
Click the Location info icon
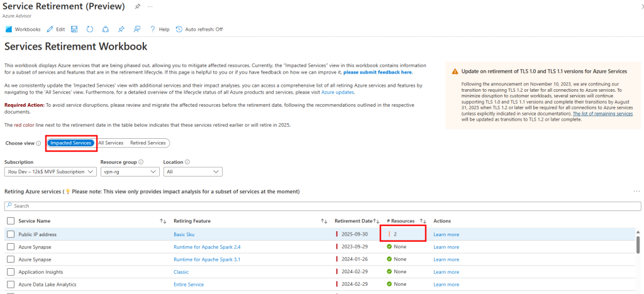187,162
